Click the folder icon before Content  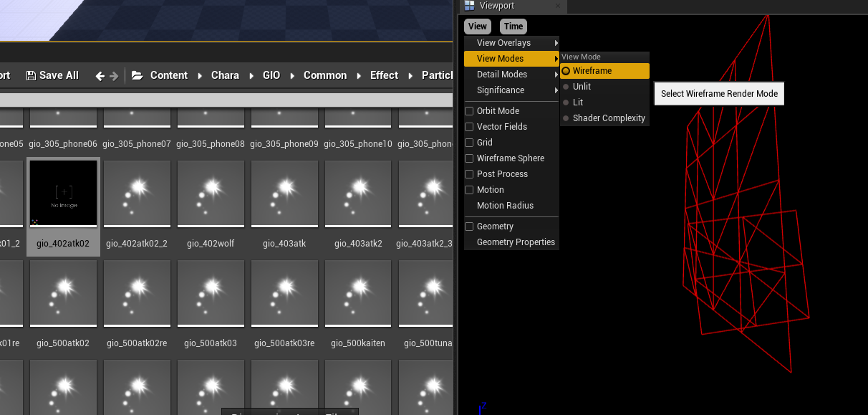[x=138, y=75]
